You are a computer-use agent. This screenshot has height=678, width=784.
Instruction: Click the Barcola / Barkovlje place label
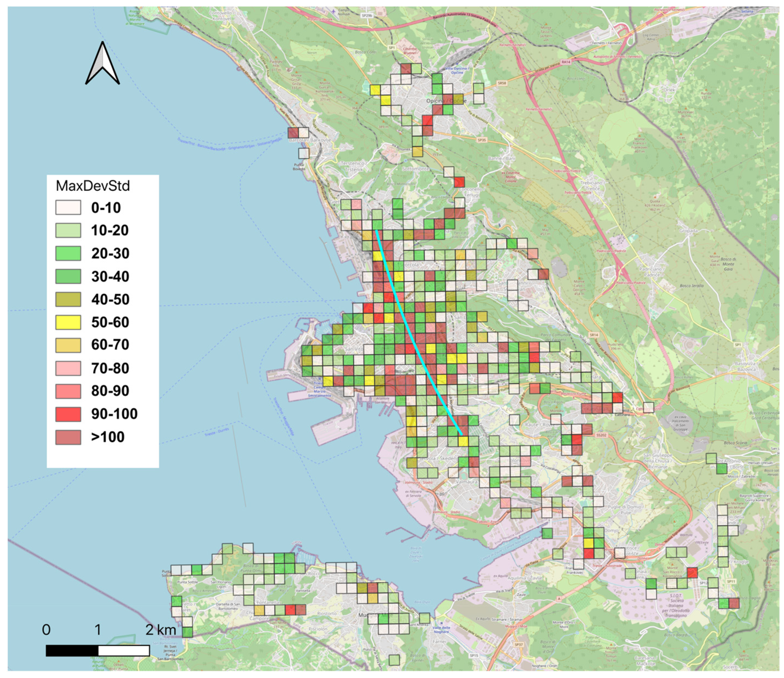(x=310, y=140)
